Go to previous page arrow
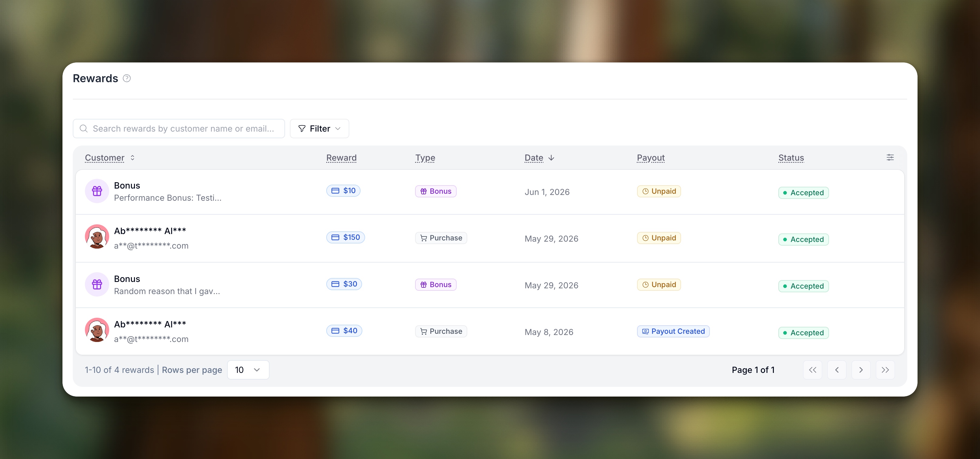 tap(837, 370)
